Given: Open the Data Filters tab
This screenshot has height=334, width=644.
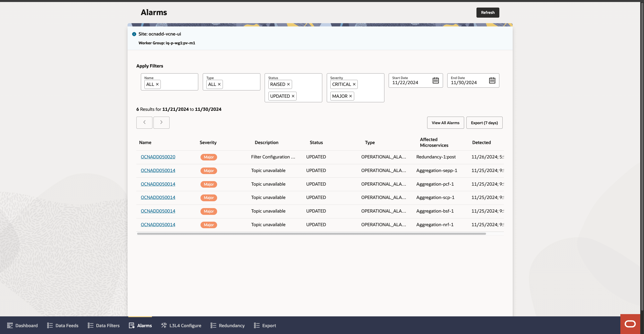Looking at the screenshot, I should point(103,325).
